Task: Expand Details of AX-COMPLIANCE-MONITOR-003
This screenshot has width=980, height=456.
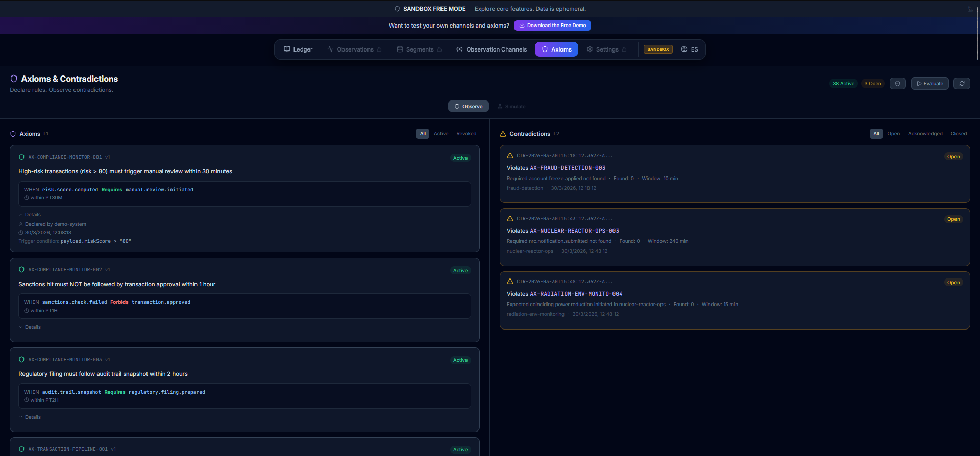Action: (x=30, y=417)
